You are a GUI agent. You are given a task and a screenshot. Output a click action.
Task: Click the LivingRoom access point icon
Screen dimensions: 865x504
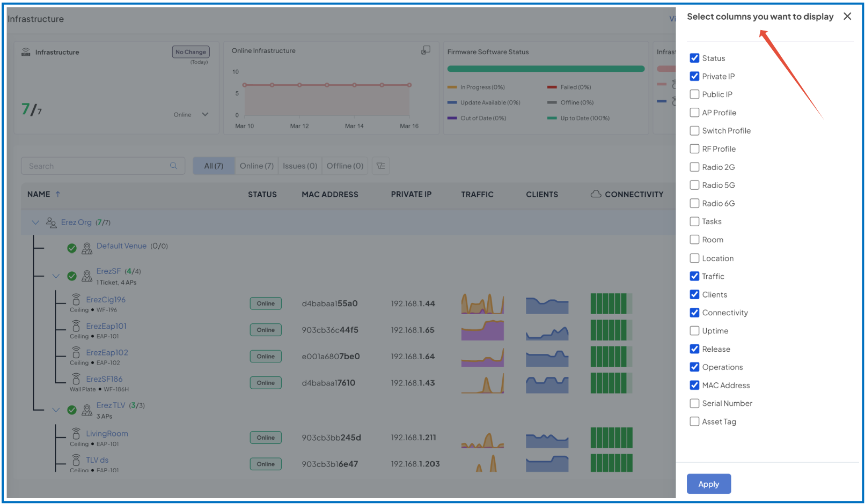point(76,433)
